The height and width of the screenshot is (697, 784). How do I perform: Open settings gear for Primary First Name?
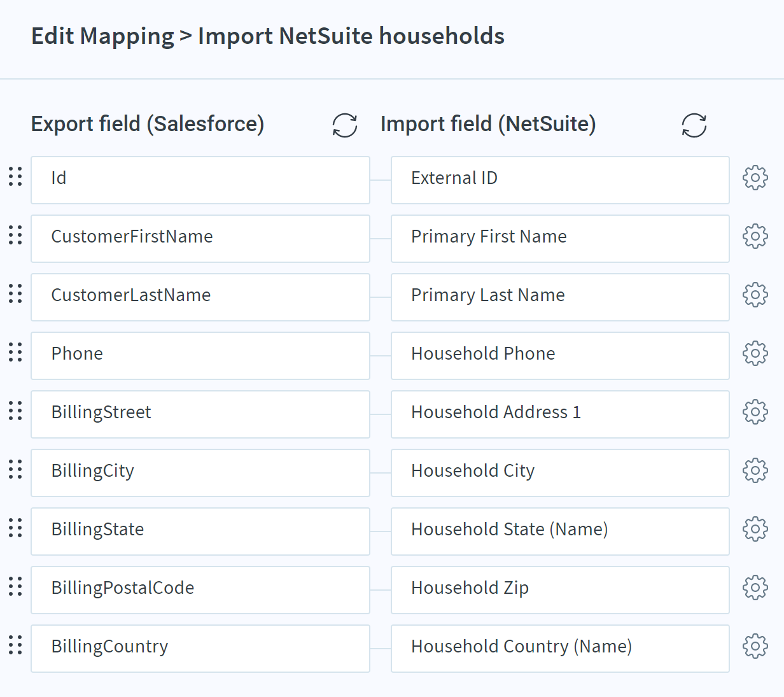[755, 236]
